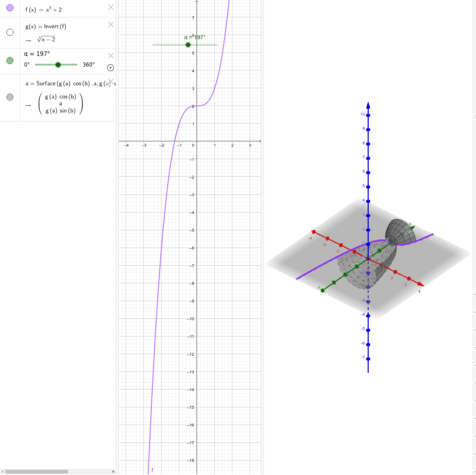Edit the g(x) = Invert(f) expression

(46, 27)
